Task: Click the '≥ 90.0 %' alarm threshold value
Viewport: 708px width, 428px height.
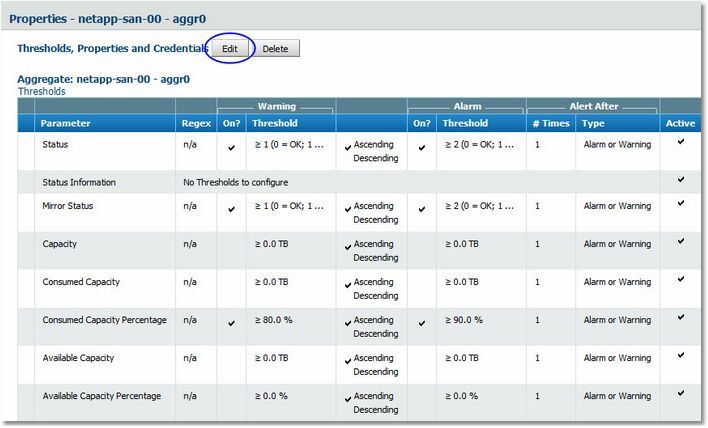Action: (x=464, y=320)
